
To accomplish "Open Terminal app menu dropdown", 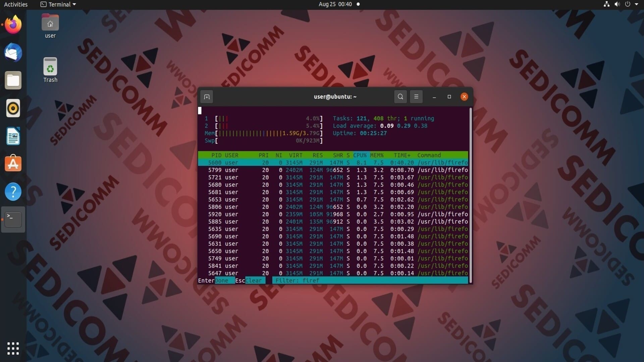I will click(x=58, y=4).
